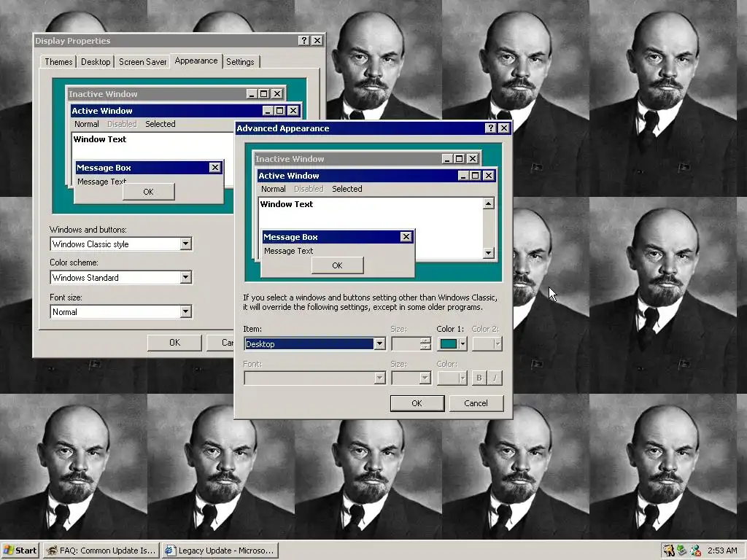Image resolution: width=747 pixels, height=560 pixels.
Task: Click the disabled Color 2 swatch
Action: click(487, 344)
